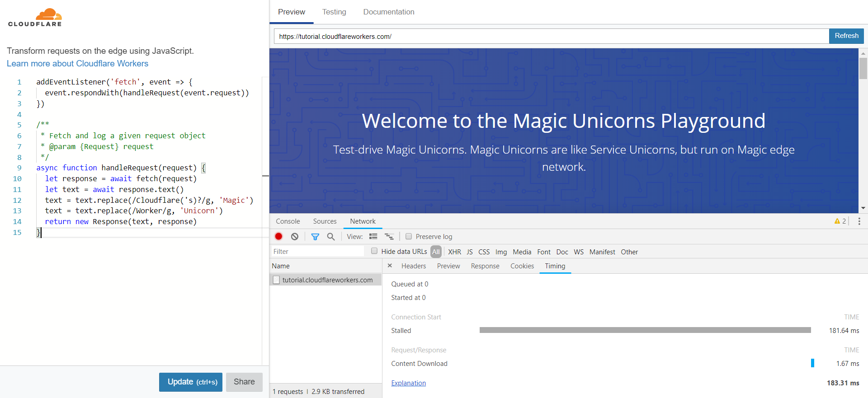The height and width of the screenshot is (398, 868).
Task: Select the All filter type
Action: pos(436,252)
